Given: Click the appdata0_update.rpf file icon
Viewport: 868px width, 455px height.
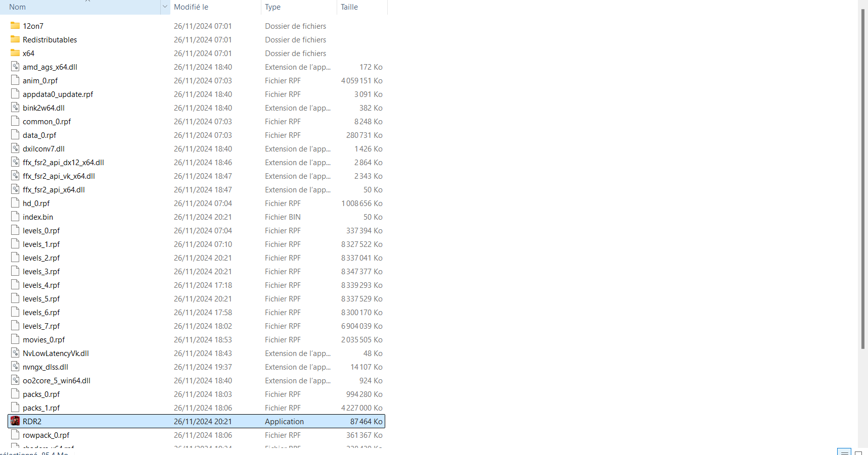Looking at the screenshot, I should click(x=15, y=94).
